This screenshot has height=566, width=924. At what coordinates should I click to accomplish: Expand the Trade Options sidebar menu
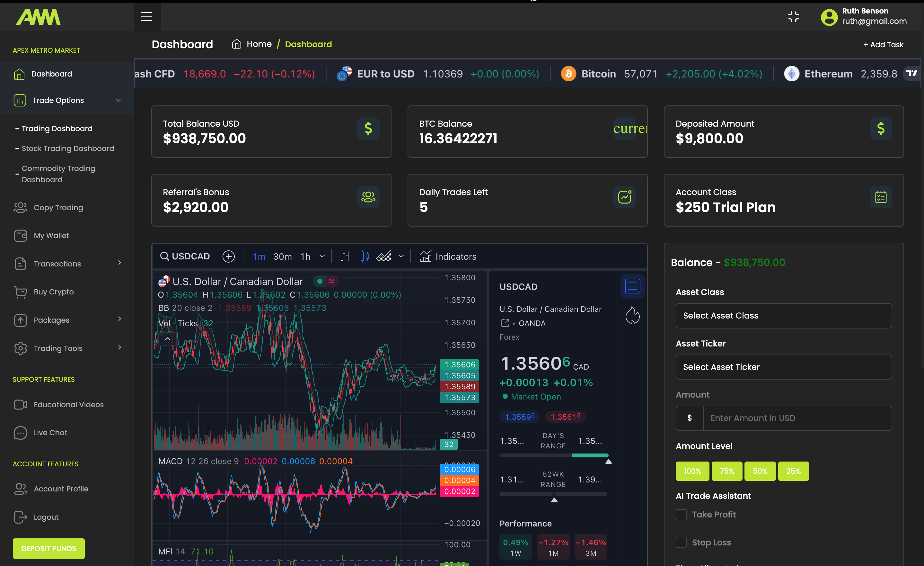[67, 100]
